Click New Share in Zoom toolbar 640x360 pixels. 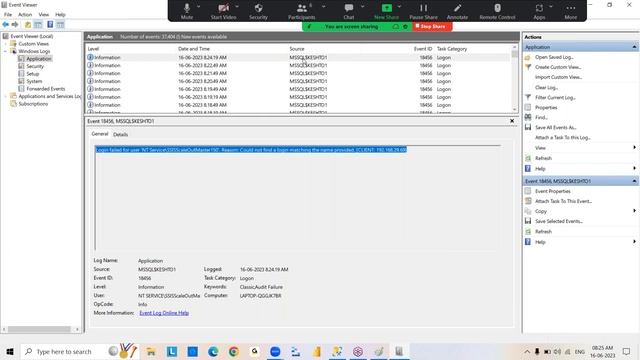[386, 11]
